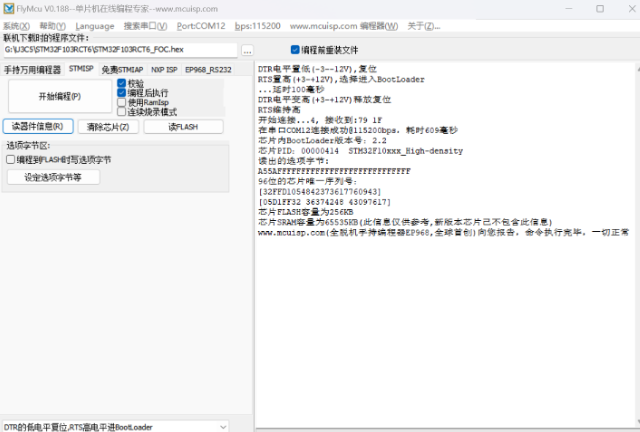640x432 pixels.
Task: Switch to the NXP ISP tab
Action: (164, 70)
